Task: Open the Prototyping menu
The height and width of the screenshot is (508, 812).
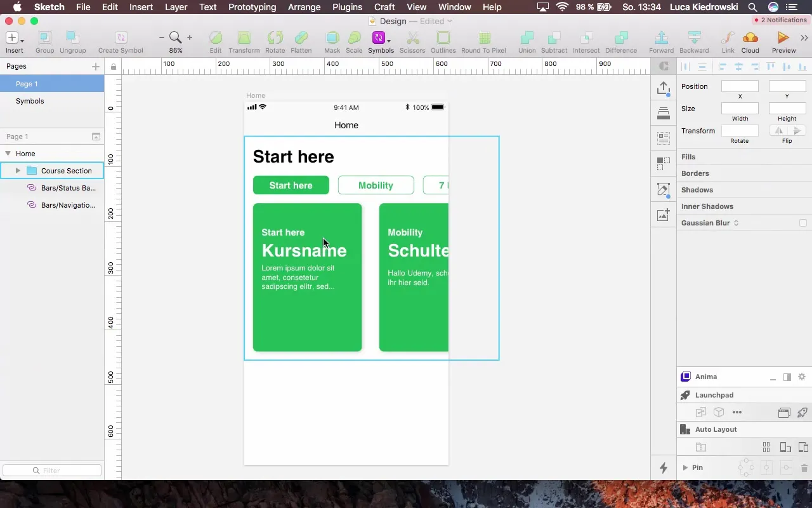Action: [x=252, y=7]
